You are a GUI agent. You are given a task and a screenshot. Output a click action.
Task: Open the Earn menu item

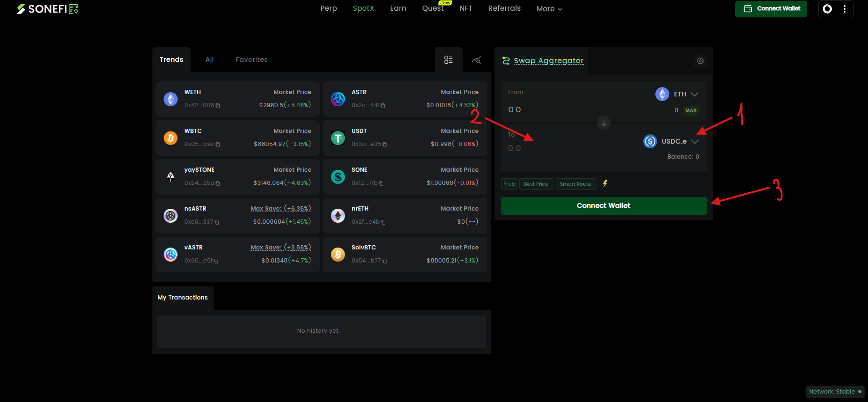398,8
